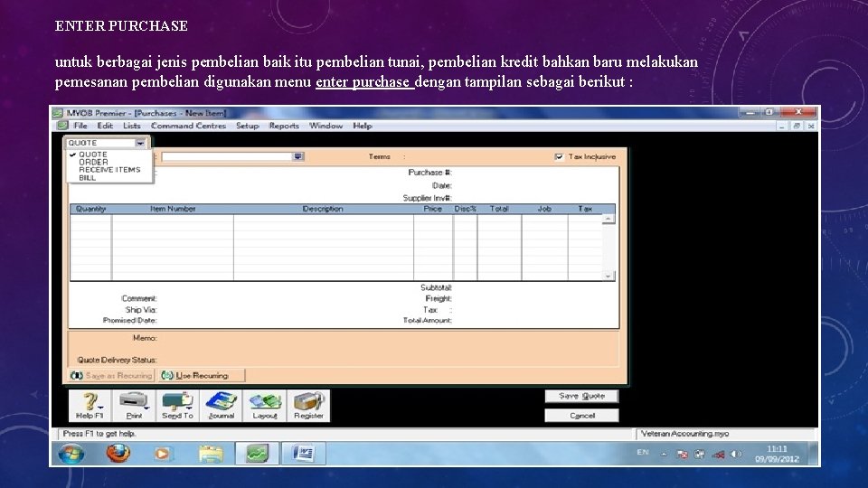The height and width of the screenshot is (488, 868).
Task: Click the Memo label
Action: pyautogui.click(x=145, y=338)
